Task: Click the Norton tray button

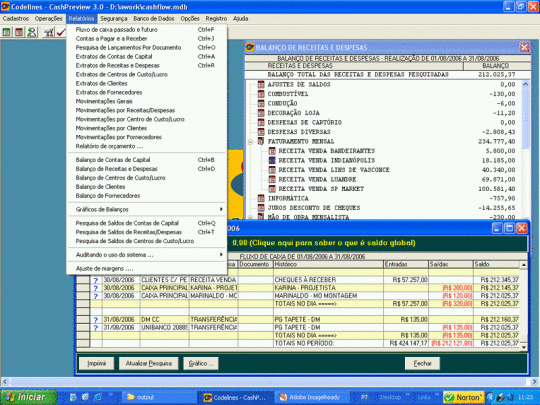Action: pos(464,397)
